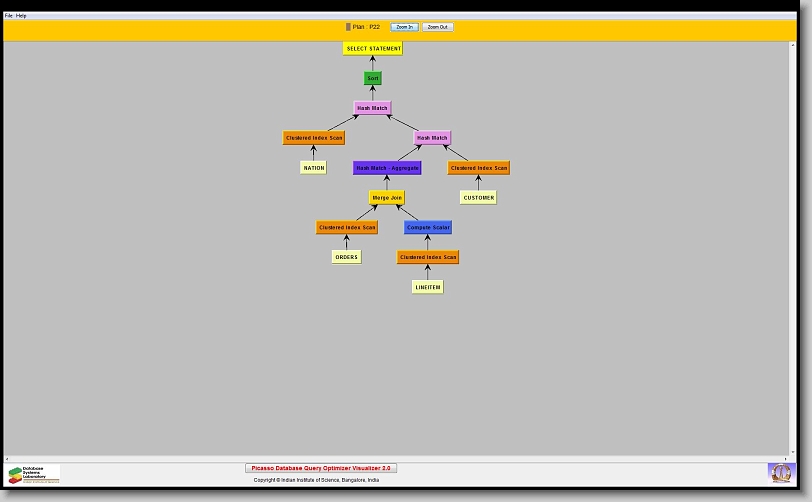812x502 pixels.
Task: Click the Compute Scalar node
Action: pos(428,228)
